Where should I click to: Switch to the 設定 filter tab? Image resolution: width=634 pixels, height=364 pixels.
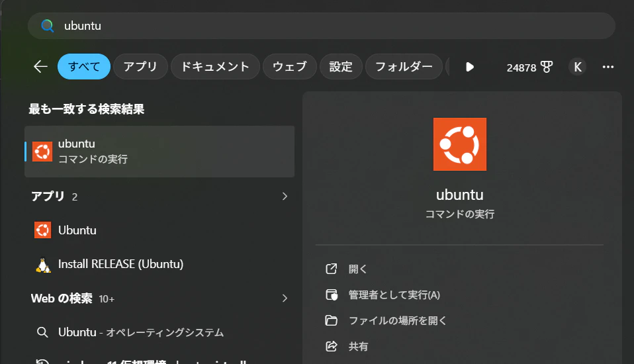(x=341, y=66)
